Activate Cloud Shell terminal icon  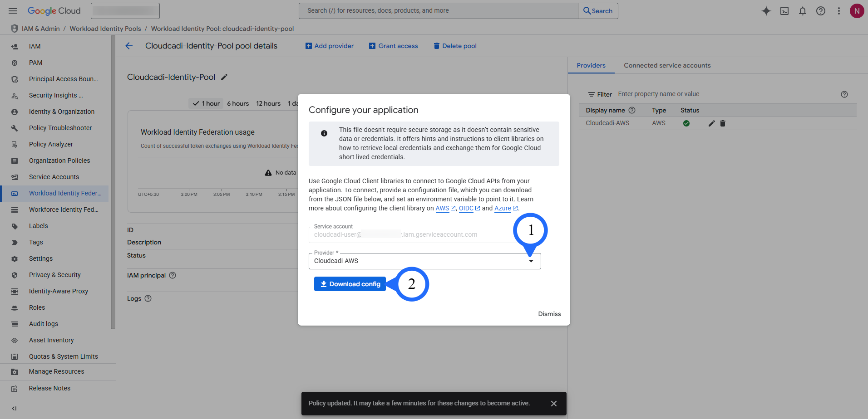(x=784, y=11)
